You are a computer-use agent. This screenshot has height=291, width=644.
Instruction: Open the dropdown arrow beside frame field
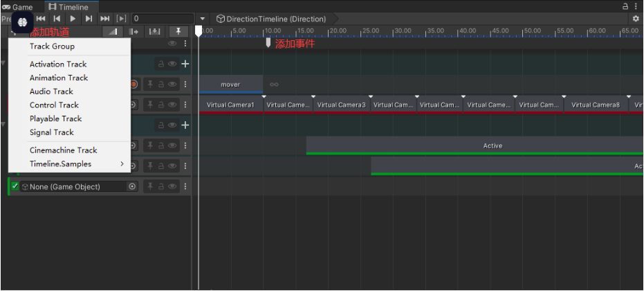coord(202,19)
